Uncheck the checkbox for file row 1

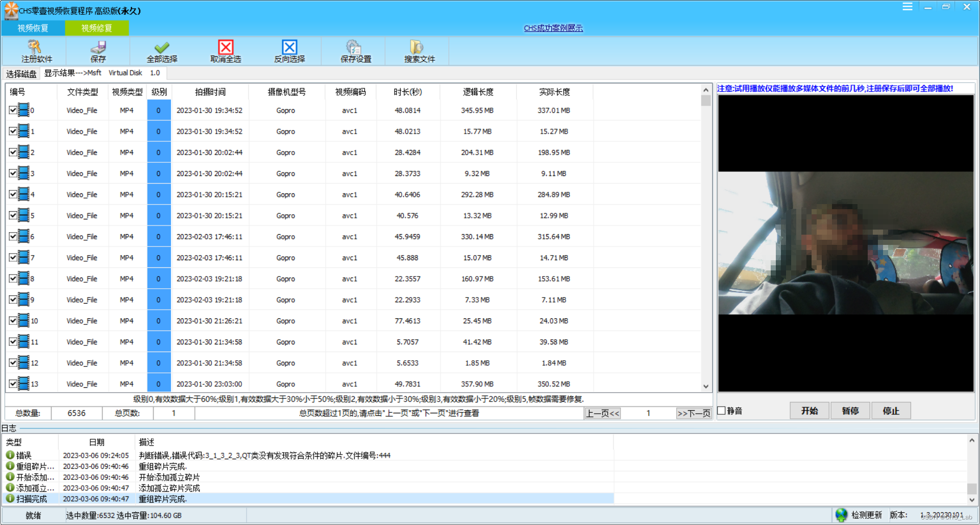(13, 131)
